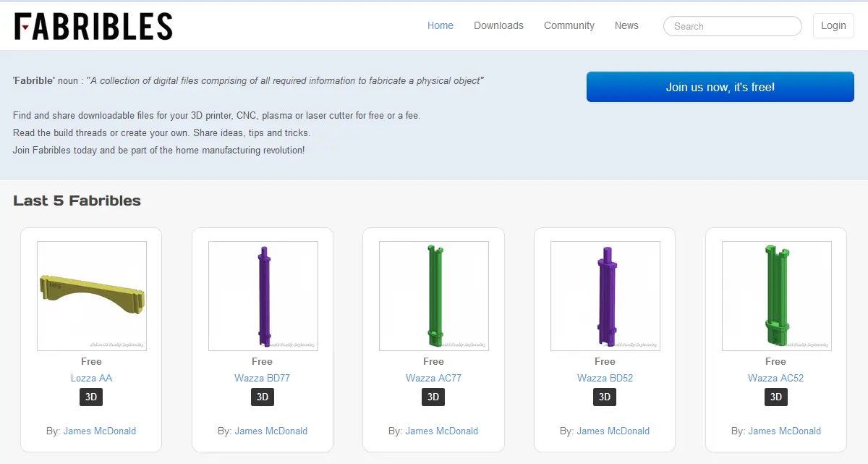Open James McDonald profile on Wazza AC77 card

tap(442, 431)
